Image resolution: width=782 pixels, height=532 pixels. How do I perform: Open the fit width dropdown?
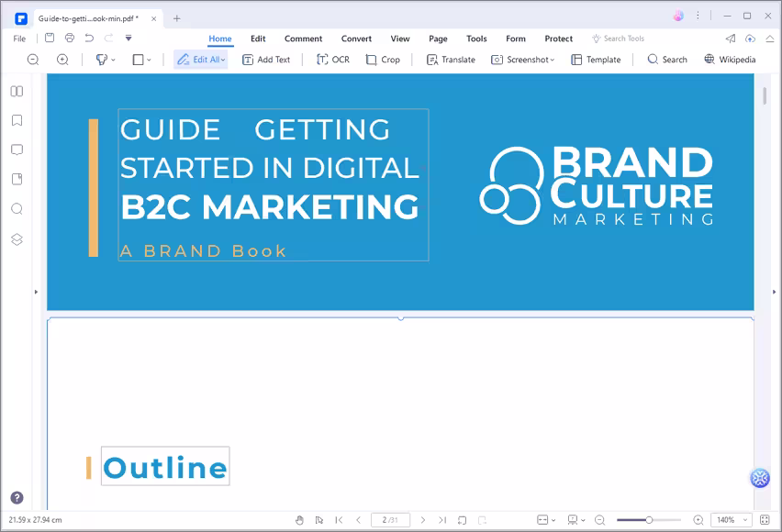[546, 520]
